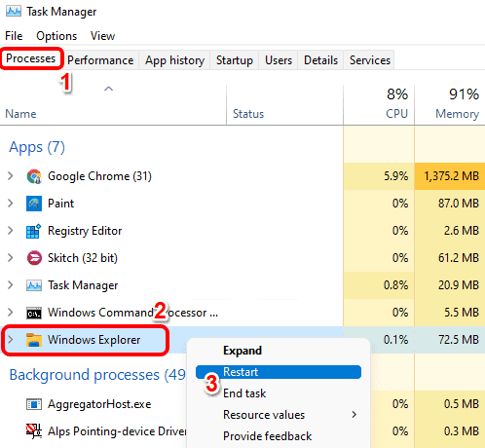Select End task in context menu

click(244, 393)
